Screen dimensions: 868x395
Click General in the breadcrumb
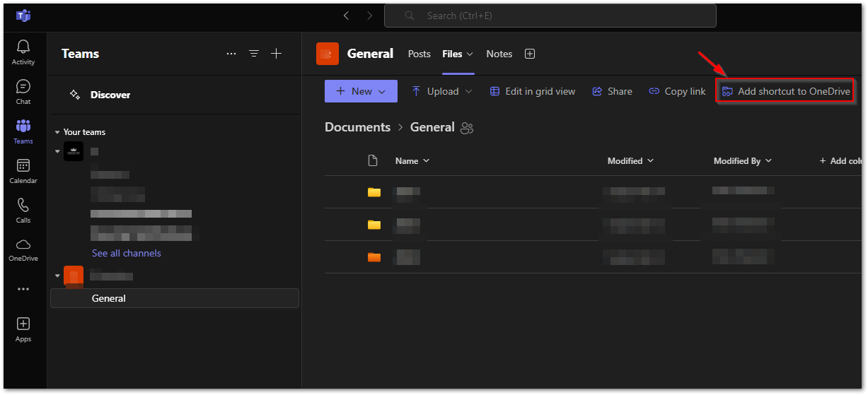(432, 127)
